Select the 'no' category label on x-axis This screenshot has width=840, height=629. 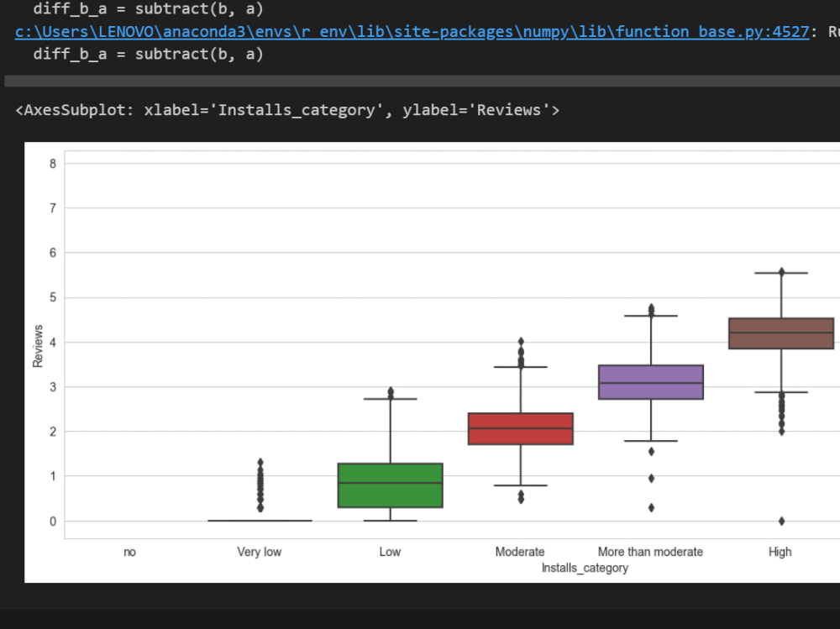[129, 552]
